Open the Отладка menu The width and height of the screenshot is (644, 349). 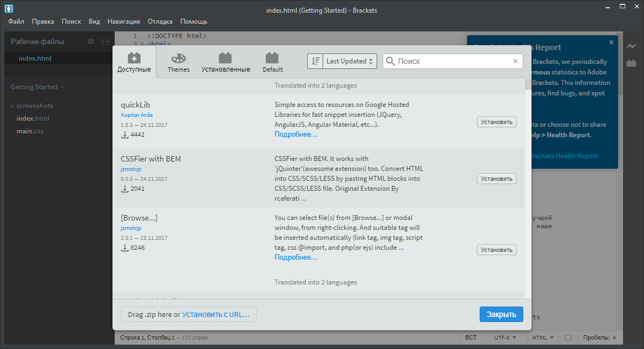coord(160,22)
